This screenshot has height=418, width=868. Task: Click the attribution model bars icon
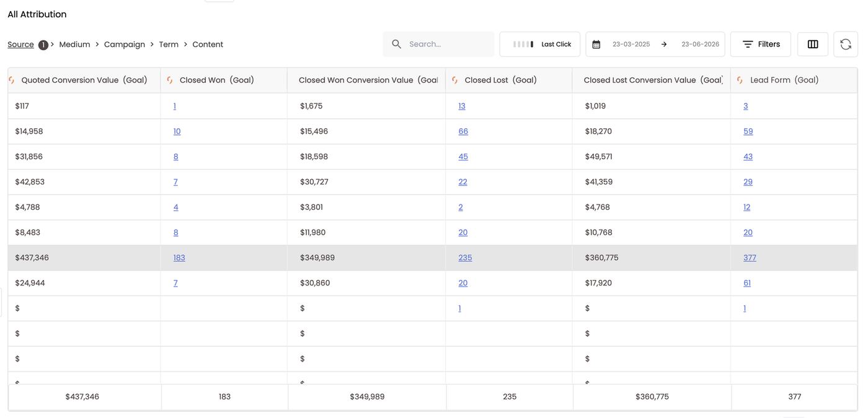[523, 45]
